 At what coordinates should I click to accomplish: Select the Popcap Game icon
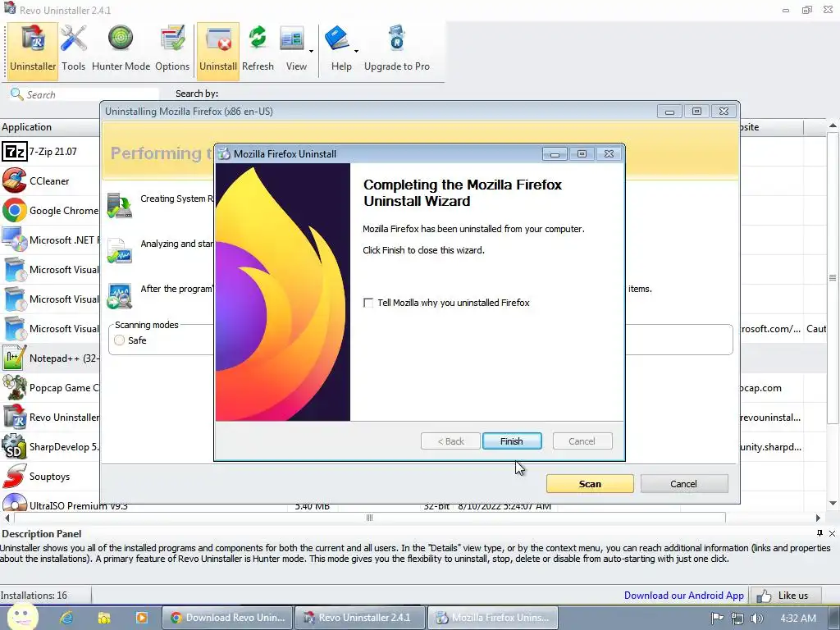(x=14, y=387)
